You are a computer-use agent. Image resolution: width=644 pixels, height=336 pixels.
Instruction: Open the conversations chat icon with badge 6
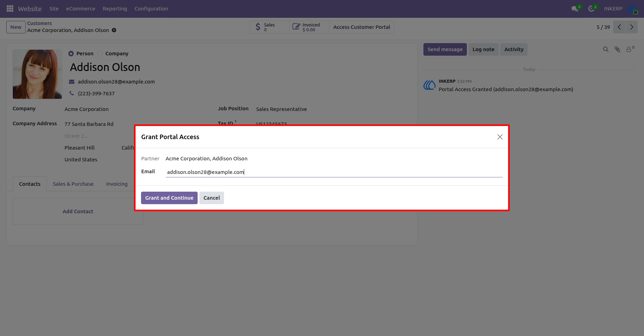point(575,9)
